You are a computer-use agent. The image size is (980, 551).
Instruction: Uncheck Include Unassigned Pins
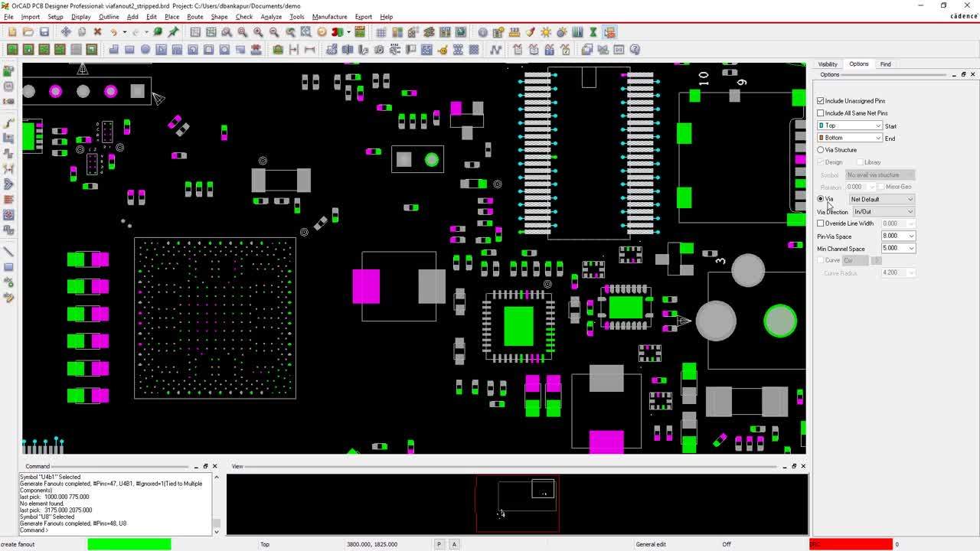pos(820,100)
